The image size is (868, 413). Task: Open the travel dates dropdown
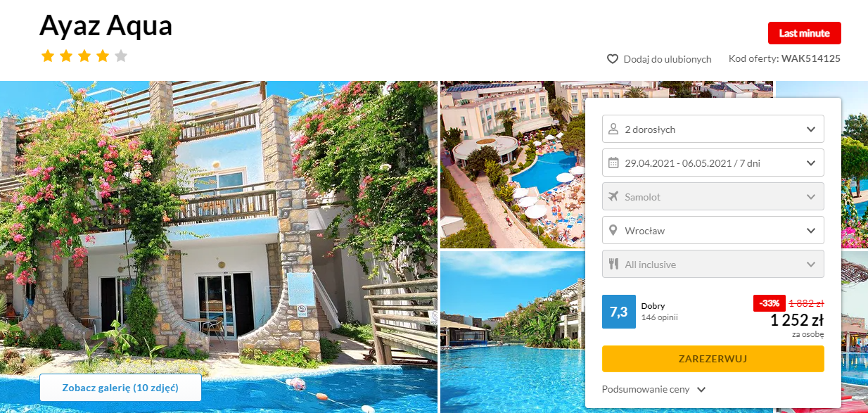(713, 163)
